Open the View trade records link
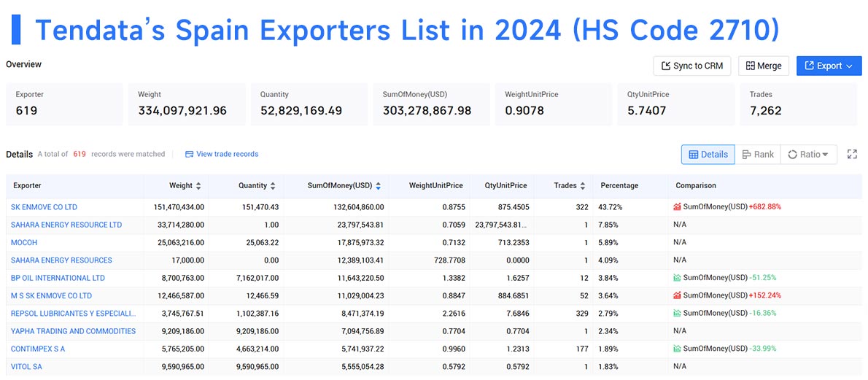This screenshot has height=380, width=868. pyautogui.click(x=222, y=154)
